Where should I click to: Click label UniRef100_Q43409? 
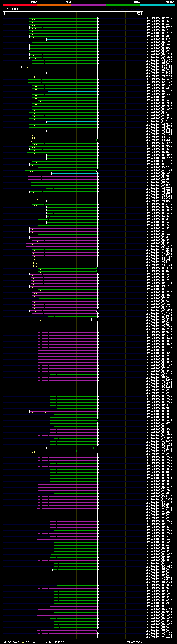159,173
